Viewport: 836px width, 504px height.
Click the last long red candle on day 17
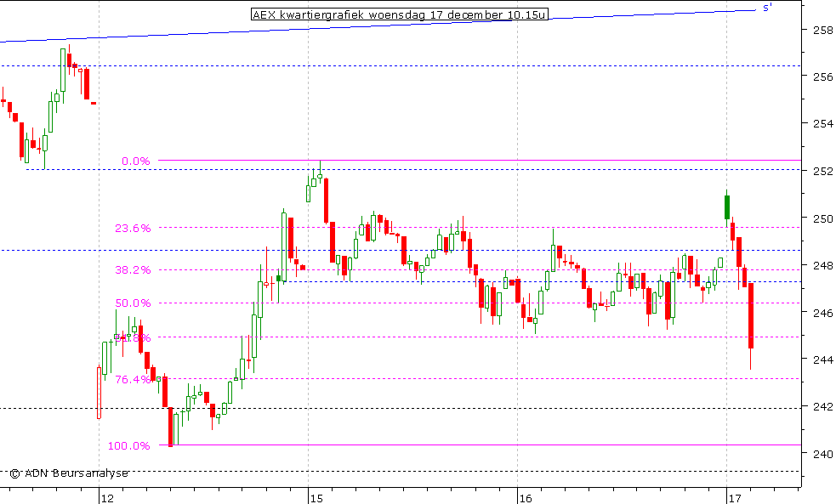(751, 315)
